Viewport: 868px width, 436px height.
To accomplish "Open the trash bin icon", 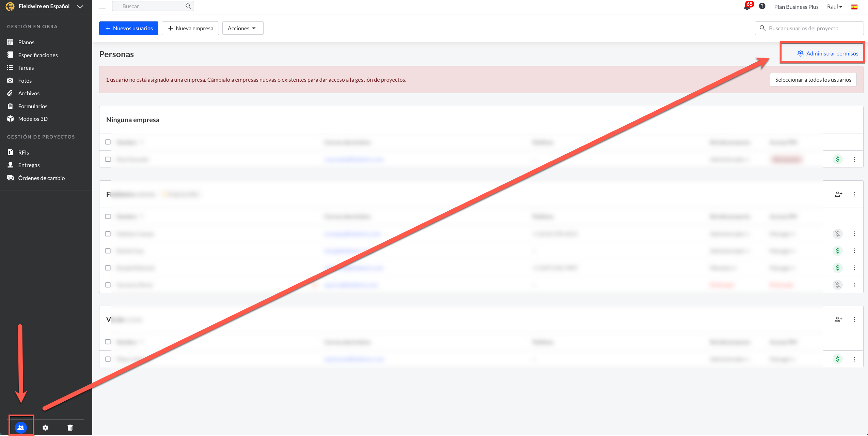I will click(x=70, y=427).
